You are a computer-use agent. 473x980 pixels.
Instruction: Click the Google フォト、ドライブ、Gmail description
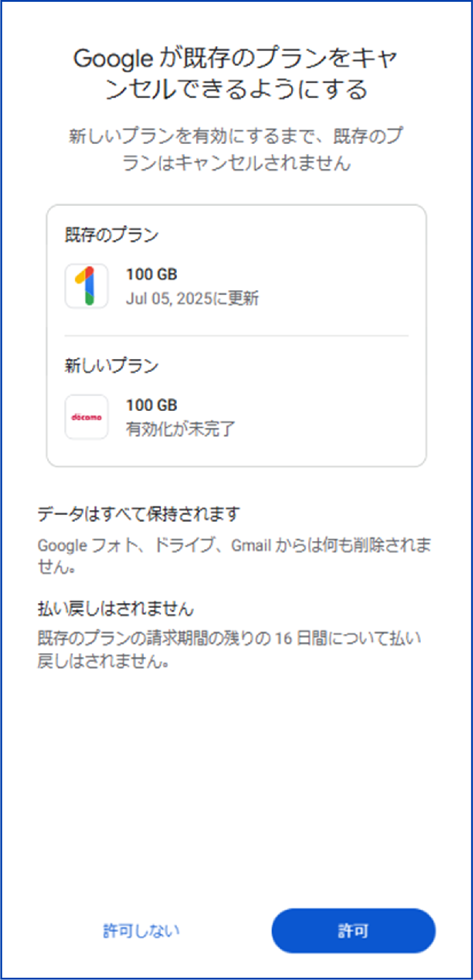234,556
